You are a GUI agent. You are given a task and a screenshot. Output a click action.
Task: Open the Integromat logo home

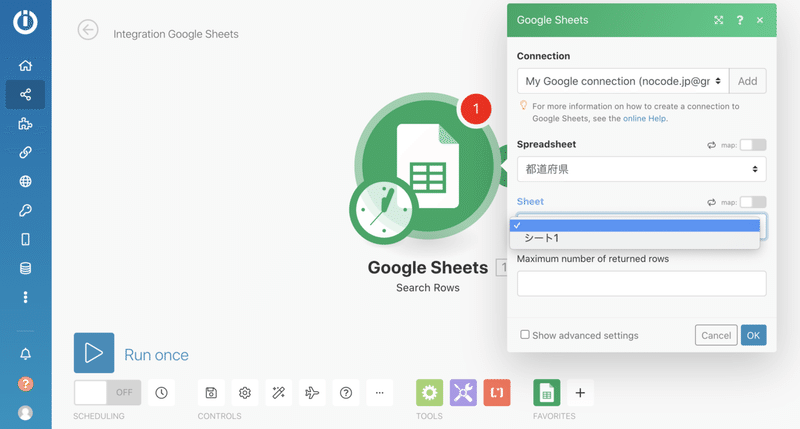tap(25, 21)
